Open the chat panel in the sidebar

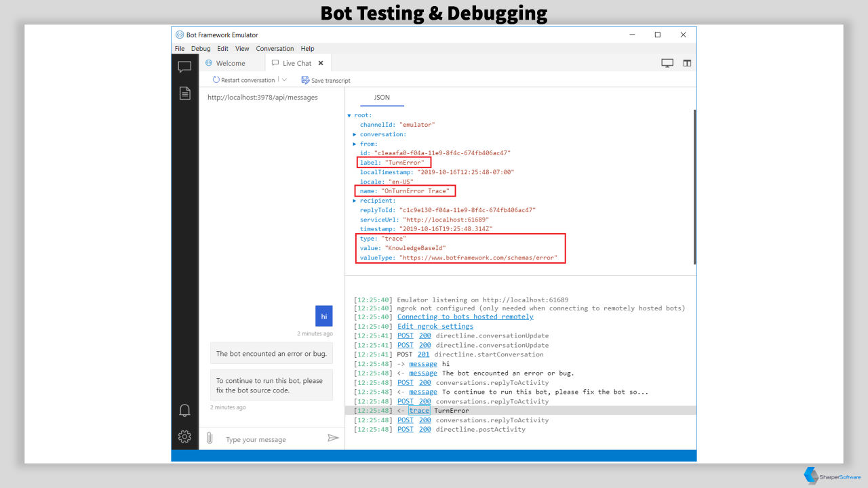pyautogui.click(x=184, y=67)
